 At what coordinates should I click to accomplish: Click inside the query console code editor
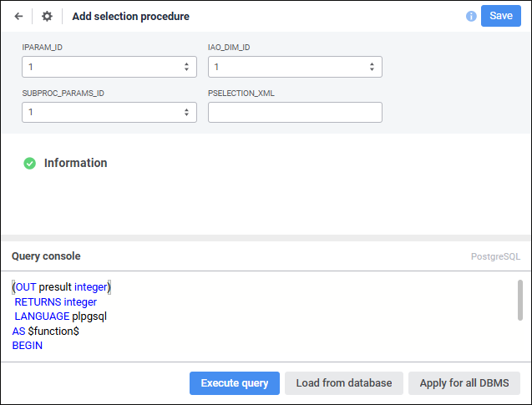click(x=251, y=317)
